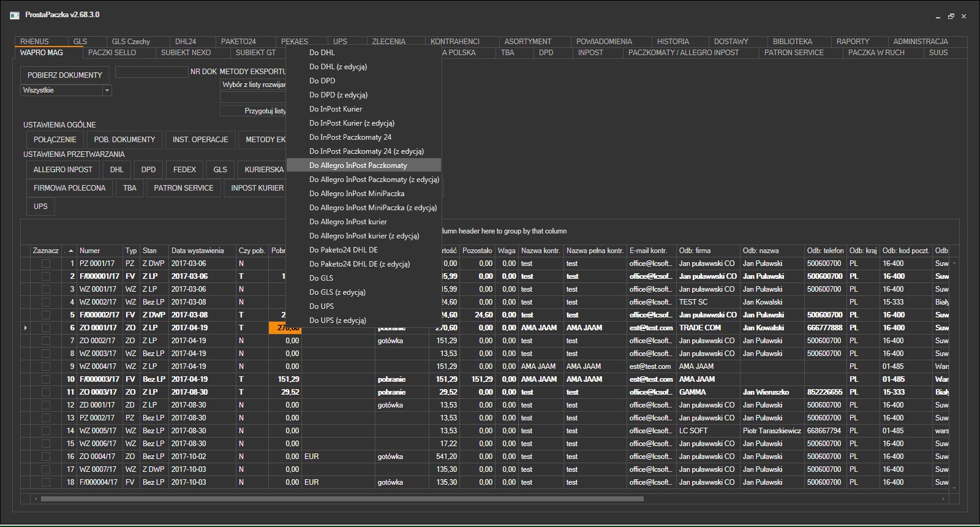Open INST. OPERACJE settings

coord(200,140)
